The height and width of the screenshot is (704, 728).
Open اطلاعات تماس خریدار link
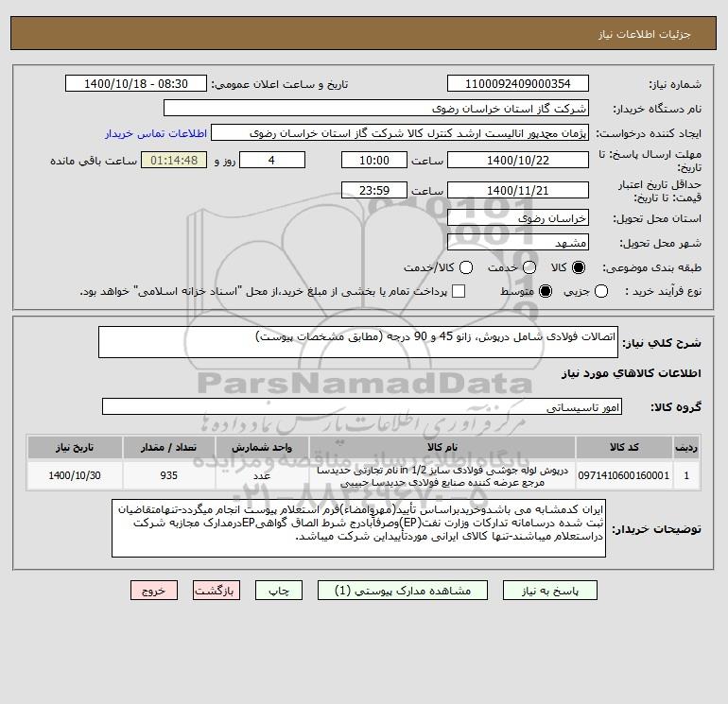pyautogui.click(x=156, y=133)
